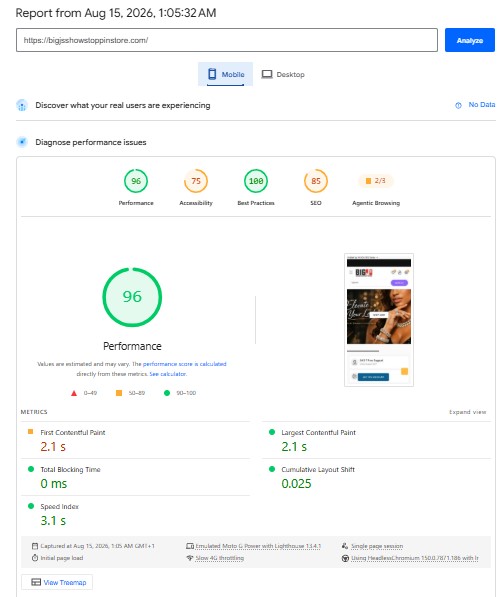Click the network icon beside Slow 4G throttling
This screenshot has height=597, width=502.
[190, 558]
